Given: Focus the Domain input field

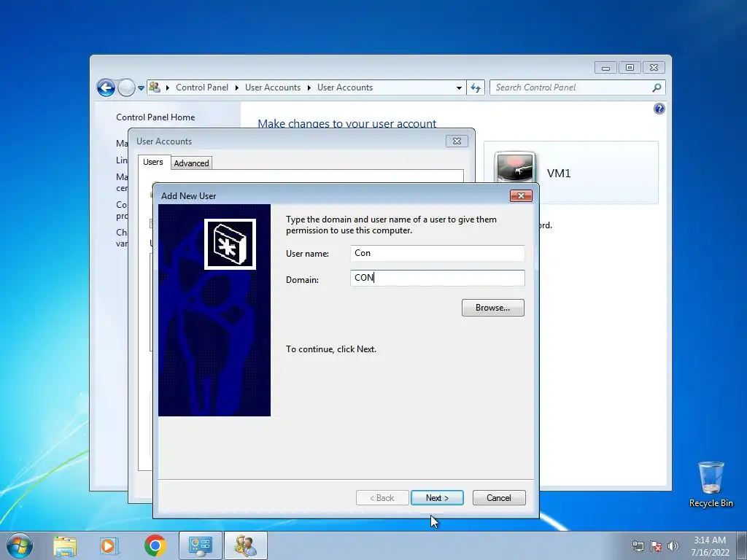Looking at the screenshot, I should [x=438, y=278].
